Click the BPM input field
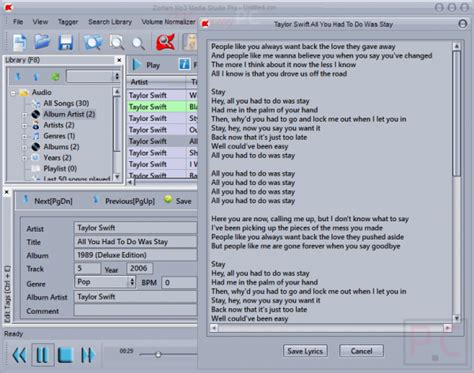 point(179,283)
